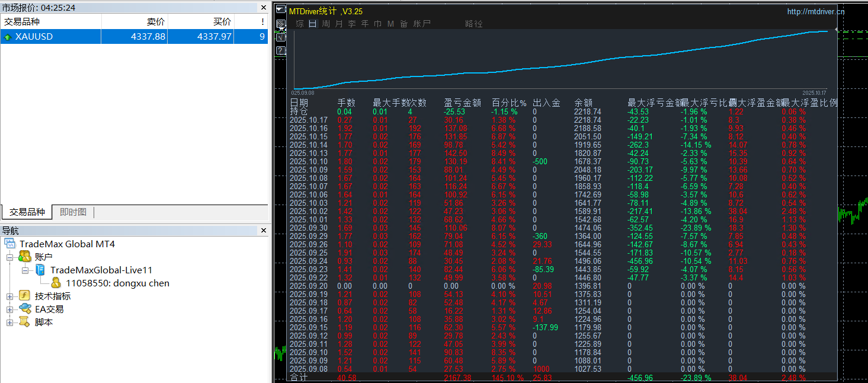Select the M tab in MTDriver
This screenshot has height=383, width=868.
point(390,24)
